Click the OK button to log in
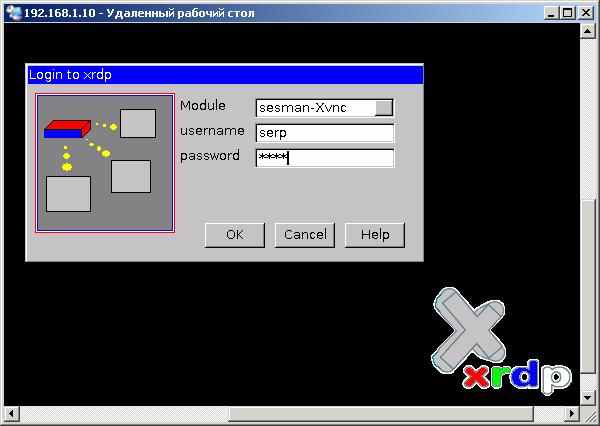 click(x=235, y=235)
